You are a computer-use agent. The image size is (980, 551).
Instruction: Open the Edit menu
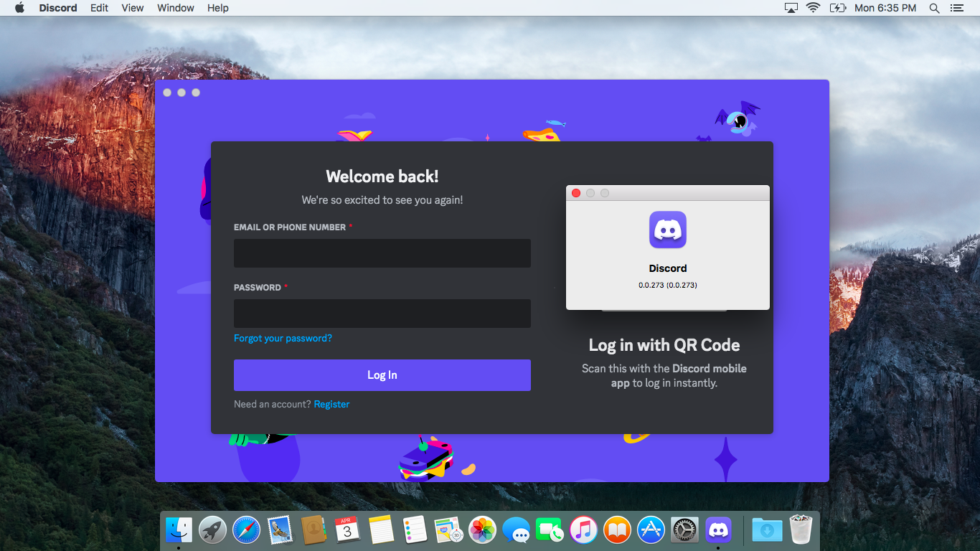pos(100,8)
